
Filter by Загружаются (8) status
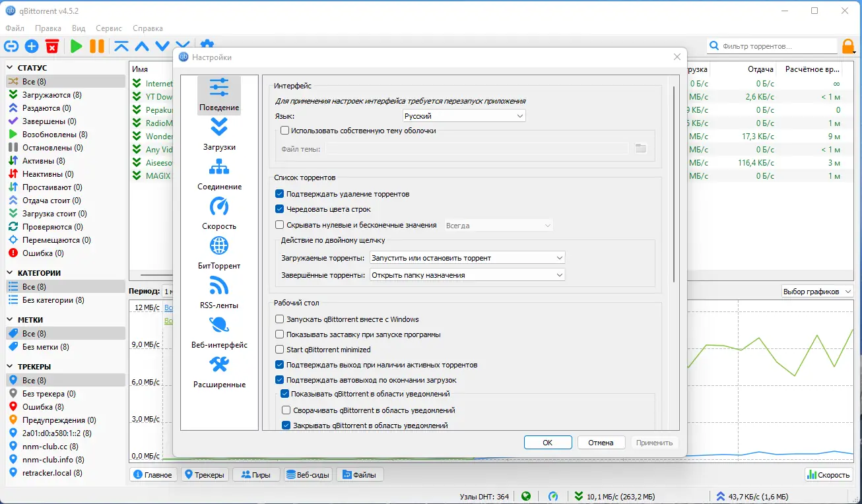(x=65, y=95)
